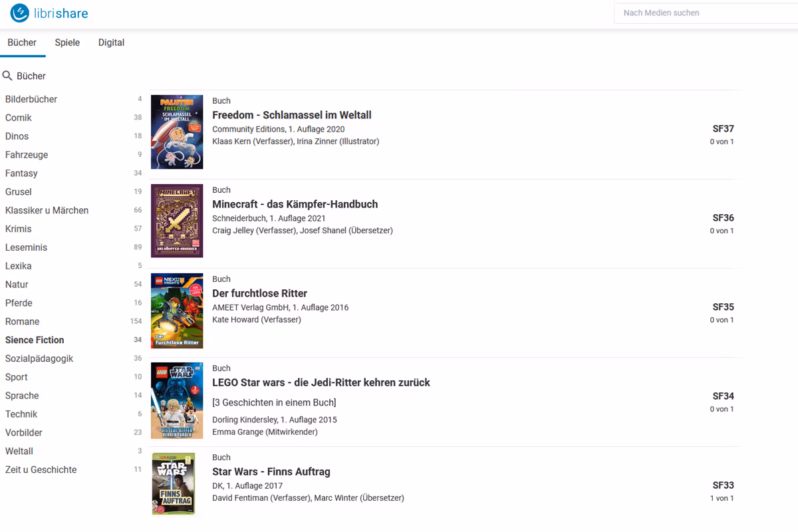Click the librishare logo icon
Image resolution: width=798 pixels, height=532 pixels.
(x=20, y=13)
